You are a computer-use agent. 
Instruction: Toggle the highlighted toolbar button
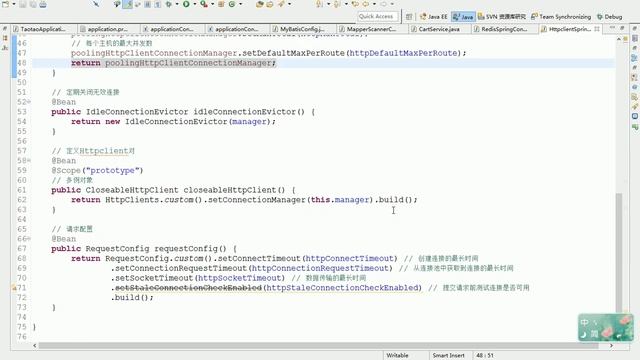coord(127,4)
